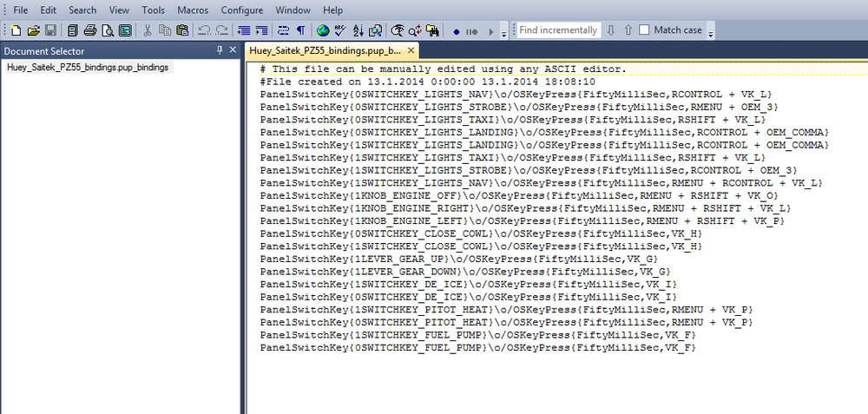Image resolution: width=868 pixels, height=414 pixels.
Task: Open the Edit menu
Action: (48, 10)
